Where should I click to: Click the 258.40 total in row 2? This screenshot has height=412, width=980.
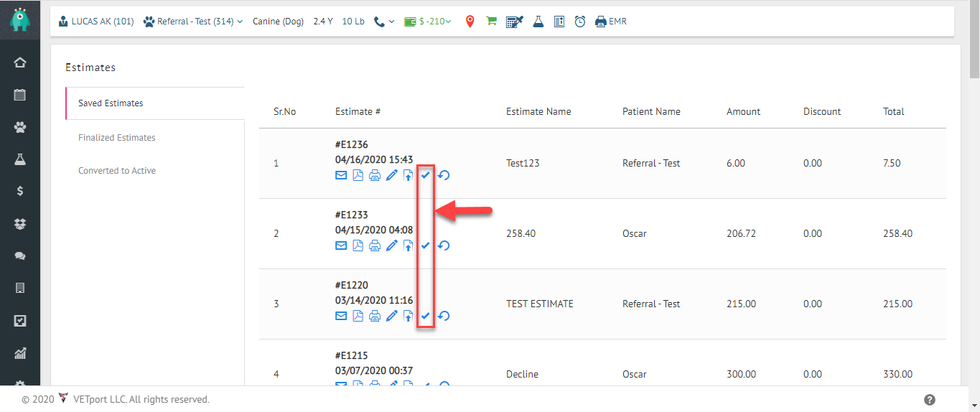coord(897,233)
